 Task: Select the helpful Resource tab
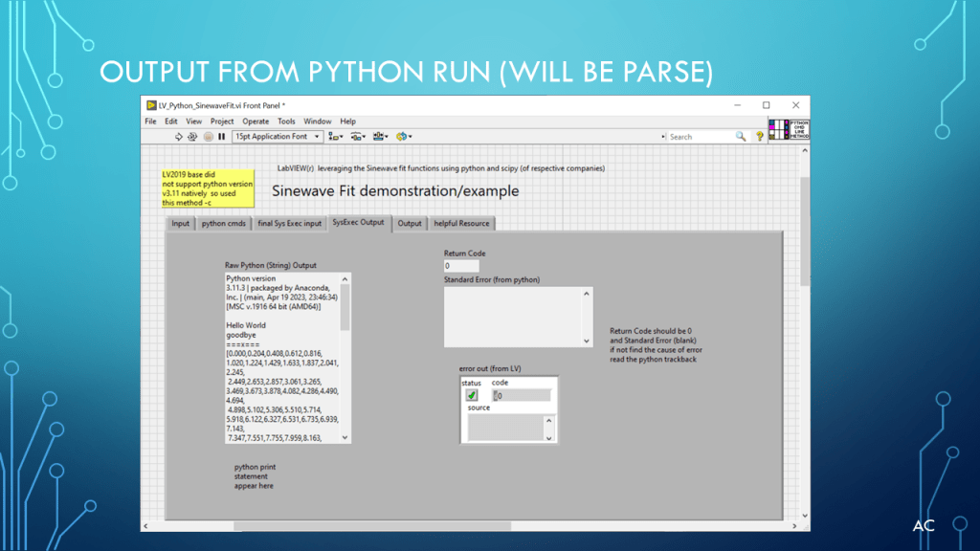(x=461, y=224)
